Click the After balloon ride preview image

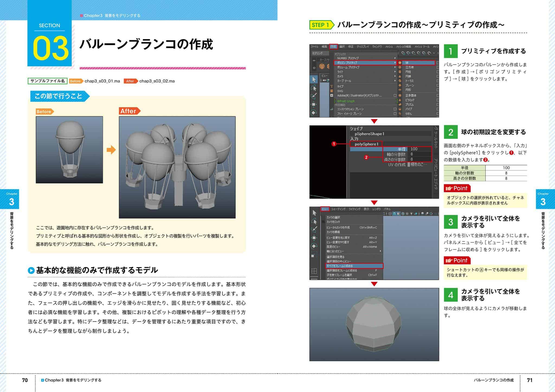click(177, 167)
